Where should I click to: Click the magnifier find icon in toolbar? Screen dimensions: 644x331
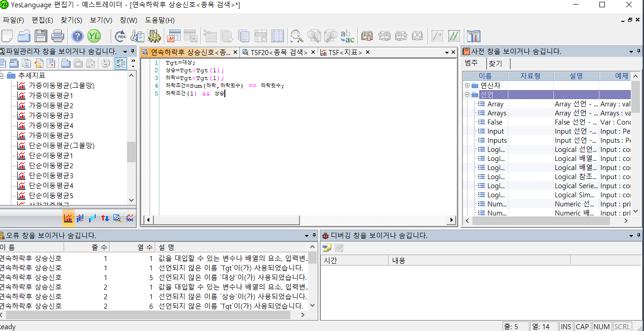[x=297, y=36]
